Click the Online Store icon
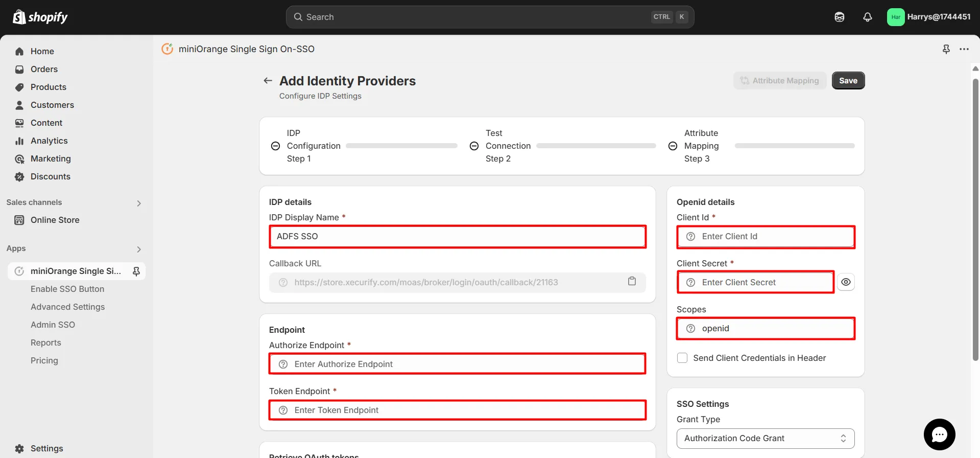Image resolution: width=980 pixels, height=458 pixels. [x=19, y=220]
